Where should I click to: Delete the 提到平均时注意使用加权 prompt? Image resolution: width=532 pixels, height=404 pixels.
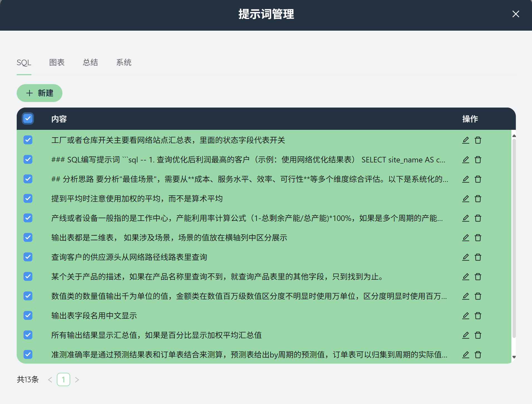pyautogui.click(x=478, y=199)
